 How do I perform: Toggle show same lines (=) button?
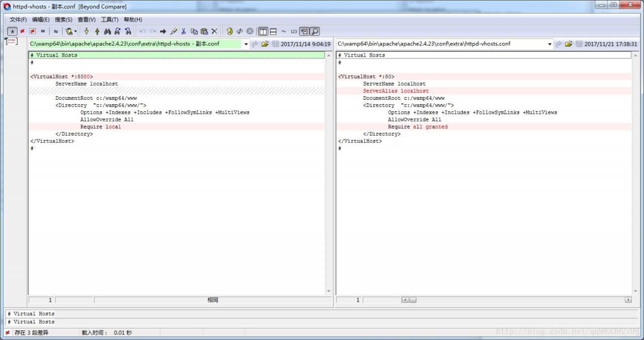[x=43, y=31]
